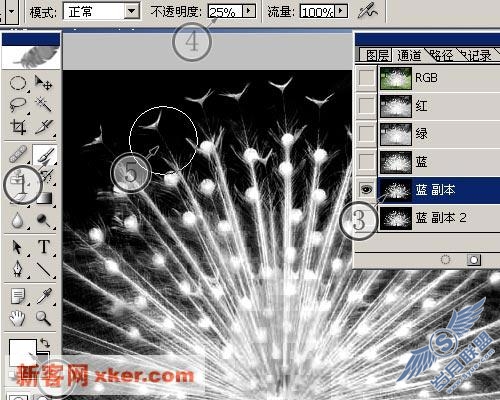The image size is (500, 400).
Task: Toggle visibility of 绿 channel
Action: pyautogui.click(x=366, y=134)
